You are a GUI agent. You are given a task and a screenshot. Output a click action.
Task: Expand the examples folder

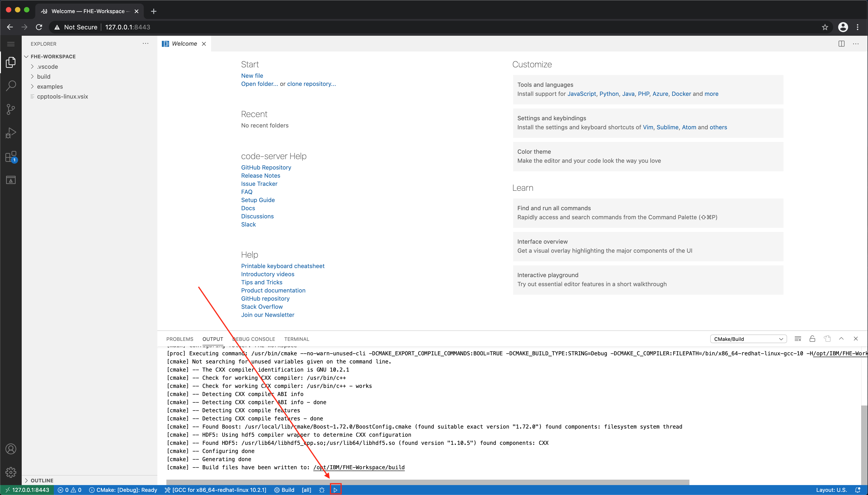pyautogui.click(x=50, y=86)
